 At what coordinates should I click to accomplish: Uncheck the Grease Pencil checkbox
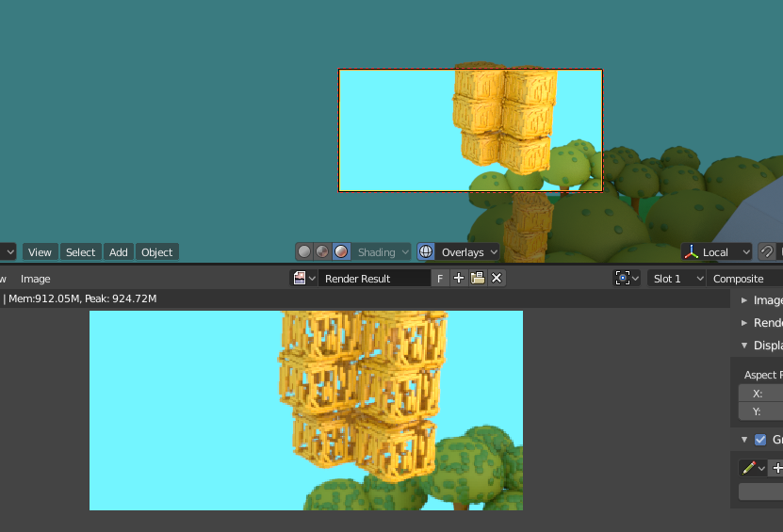[760, 440]
